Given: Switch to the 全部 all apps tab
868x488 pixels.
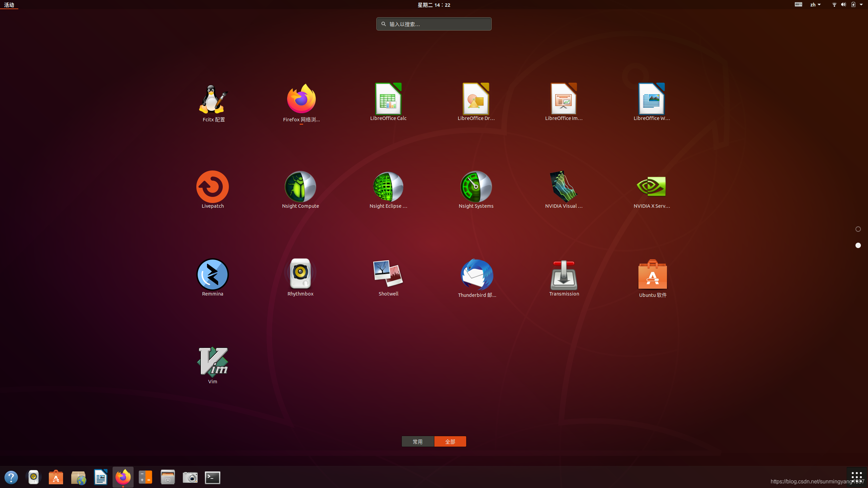Looking at the screenshot, I should pyautogui.click(x=450, y=442).
